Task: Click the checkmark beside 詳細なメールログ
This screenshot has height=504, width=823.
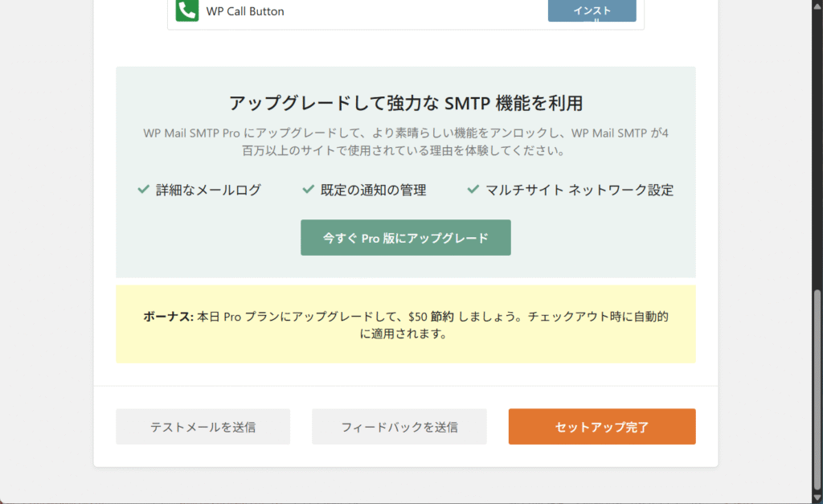Action: tap(144, 190)
